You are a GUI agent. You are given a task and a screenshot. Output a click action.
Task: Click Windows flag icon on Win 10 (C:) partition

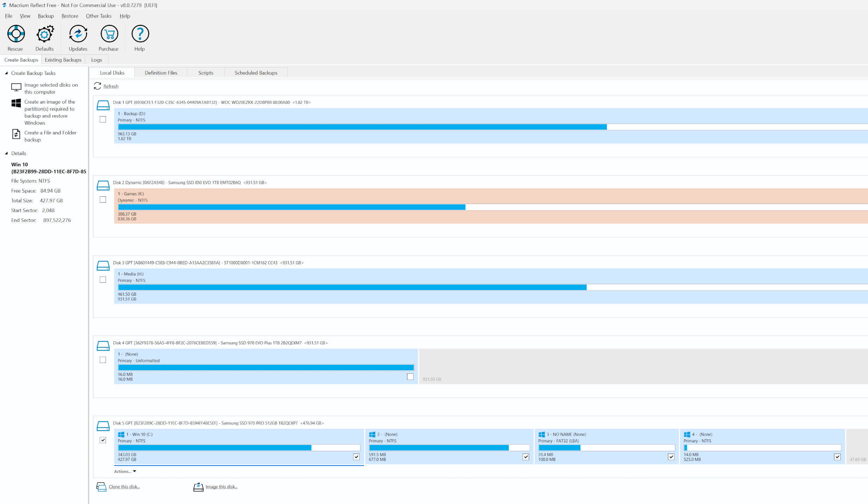121,434
